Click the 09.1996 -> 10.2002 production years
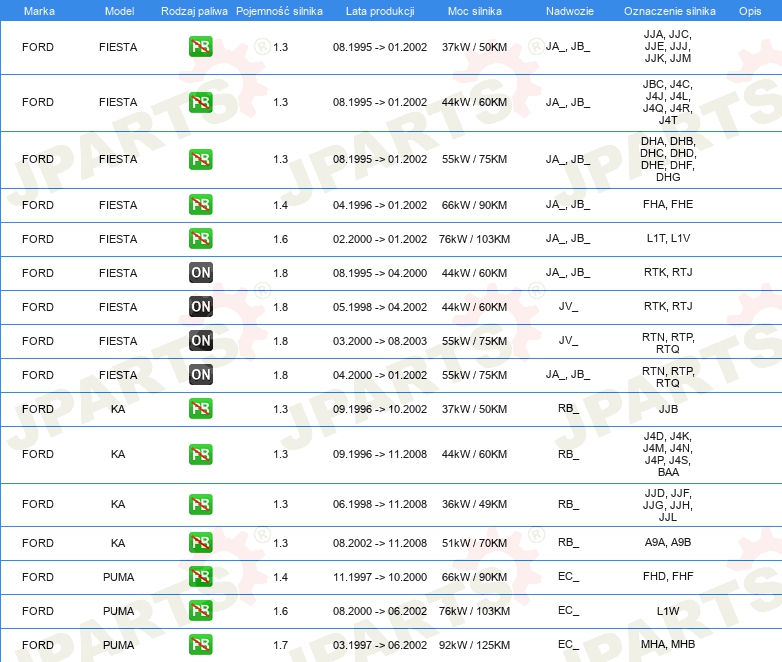The height and width of the screenshot is (662, 782). pos(380,409)
